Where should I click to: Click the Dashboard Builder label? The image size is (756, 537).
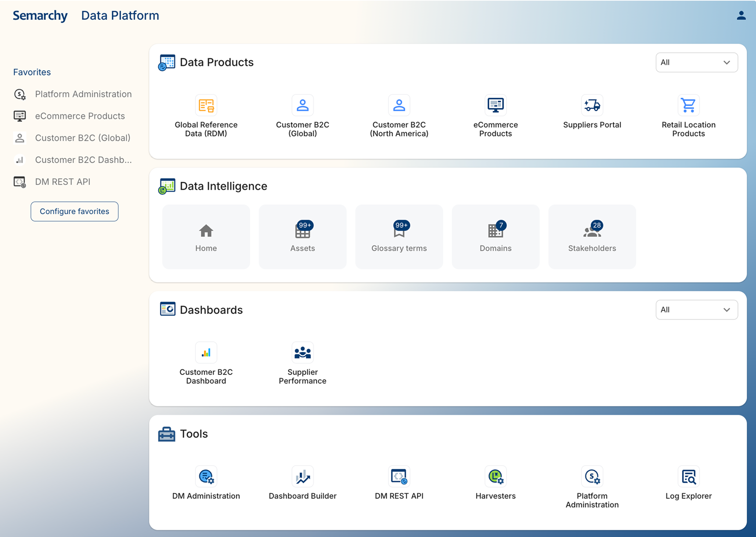coord(303,496)
